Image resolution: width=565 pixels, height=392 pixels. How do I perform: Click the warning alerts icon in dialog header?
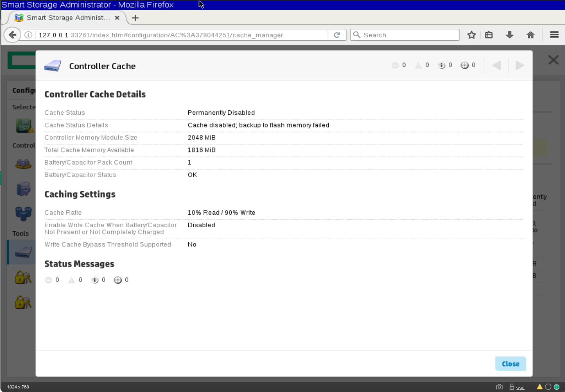tap(418, 66)
